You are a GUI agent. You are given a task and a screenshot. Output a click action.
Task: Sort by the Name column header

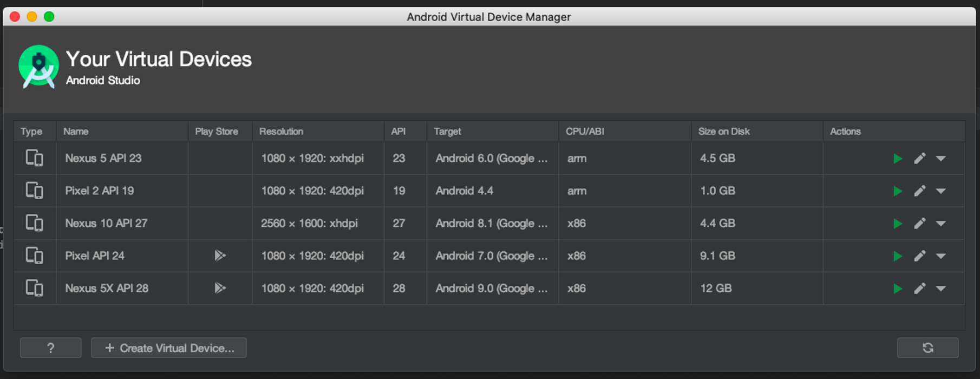click(x=122, y=132)
